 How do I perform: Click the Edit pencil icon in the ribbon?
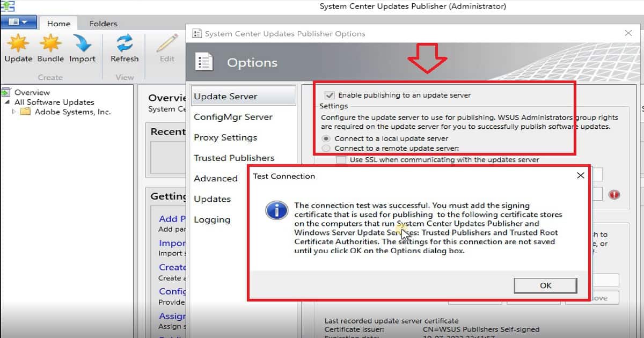coord(167,43)
